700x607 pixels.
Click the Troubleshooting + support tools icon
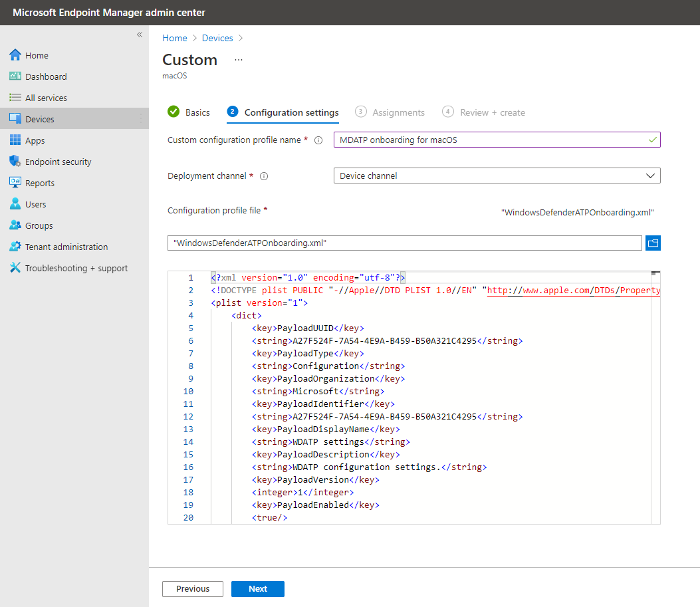[x=15, y=268]
